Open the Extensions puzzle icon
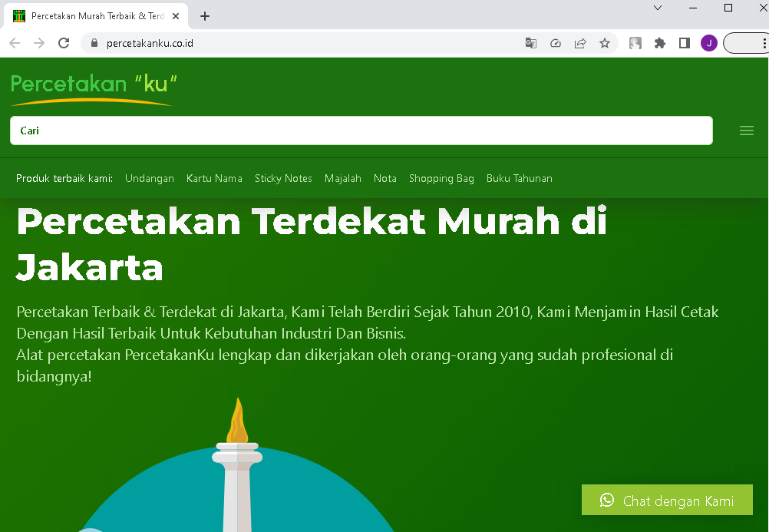 point(660,43)
